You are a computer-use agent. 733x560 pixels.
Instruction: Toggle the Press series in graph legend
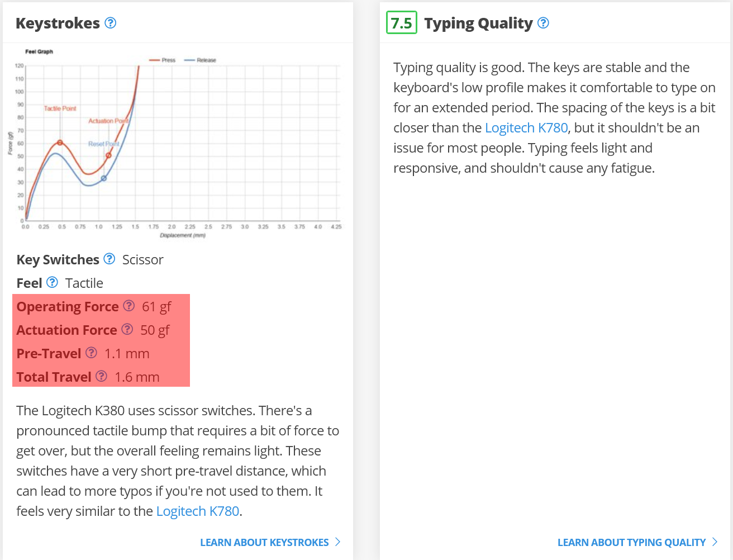[163, 60]
